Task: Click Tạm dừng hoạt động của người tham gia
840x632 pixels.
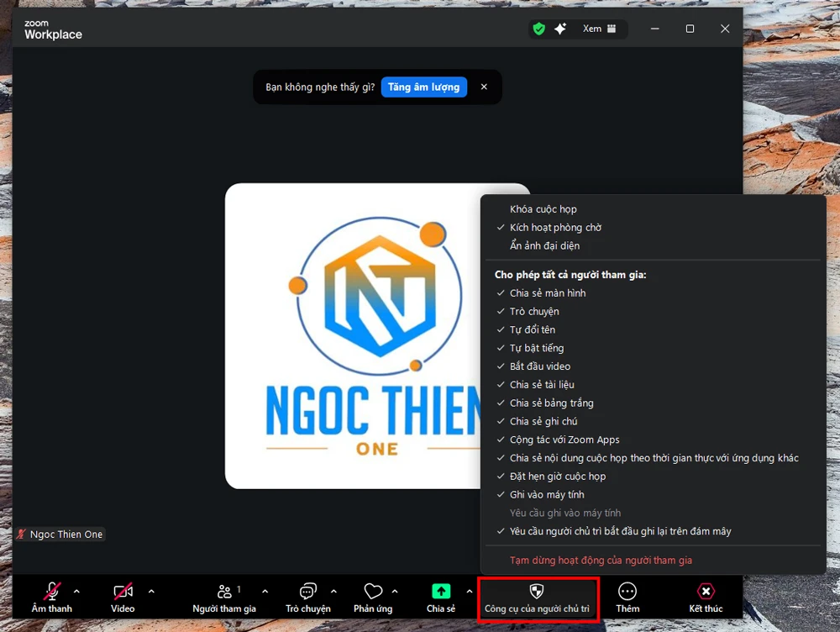Action: tap(601, 561)
